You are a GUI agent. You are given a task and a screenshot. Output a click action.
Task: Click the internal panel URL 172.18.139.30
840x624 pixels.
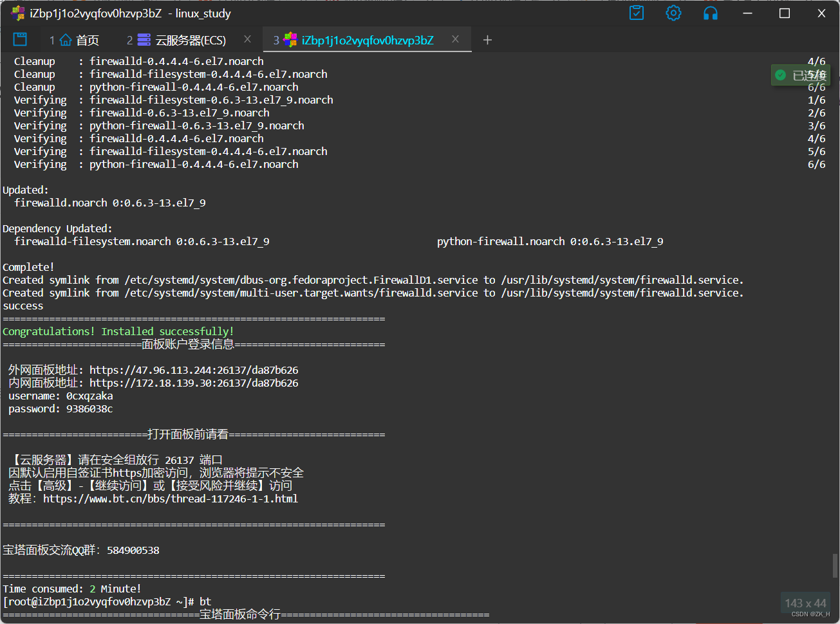coord(194,383)
